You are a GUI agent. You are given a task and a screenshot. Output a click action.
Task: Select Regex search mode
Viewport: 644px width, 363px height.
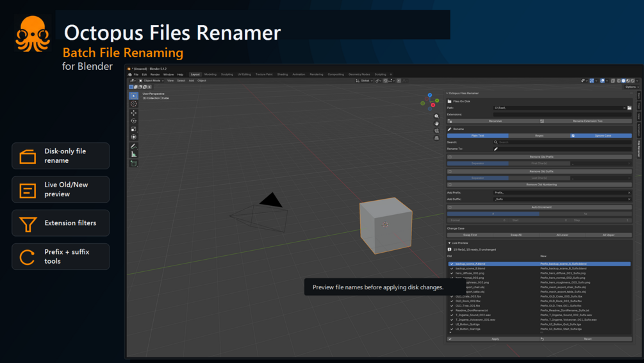point(540,136)
